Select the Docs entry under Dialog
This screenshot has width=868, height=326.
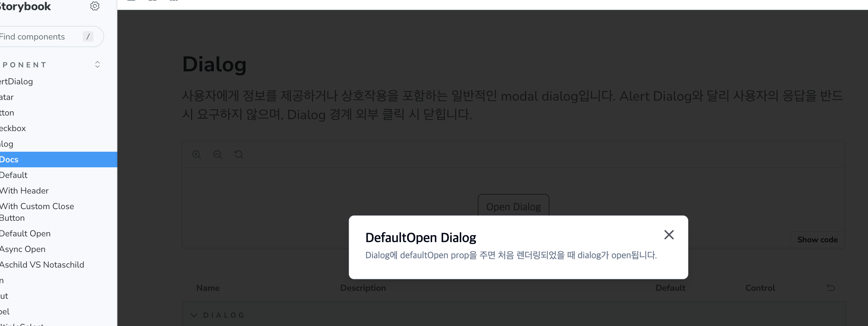(x=9, y=159)
